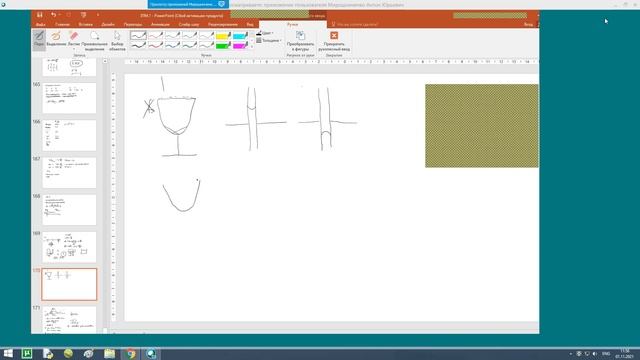Pick the cyan highlighter preset
The width and height of the screenshot is (640, 360).
coord(240,36)
